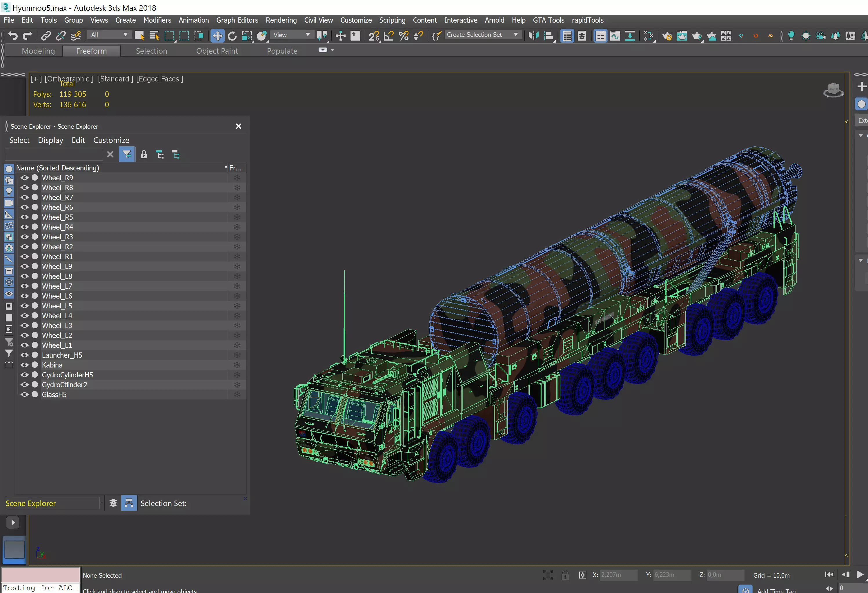868x593 pixels.
Task: Switch to the Object Paint ribbon tab
Action: click(x=217, y=51)
